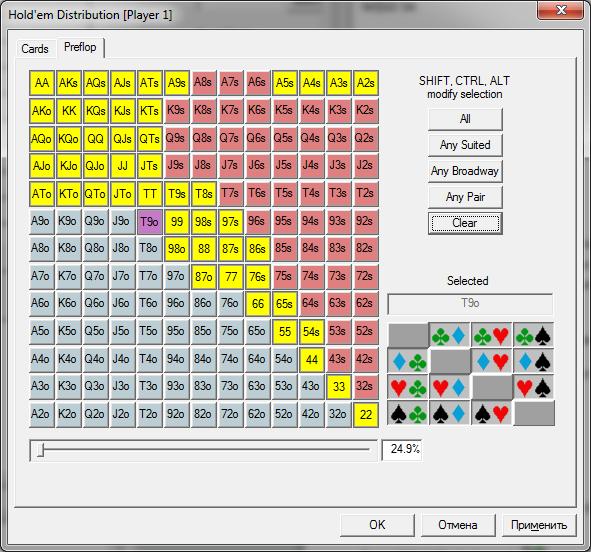
Task: Select the spade-heart suit combo
Action: pyautogui.click(x=491, y=414)
